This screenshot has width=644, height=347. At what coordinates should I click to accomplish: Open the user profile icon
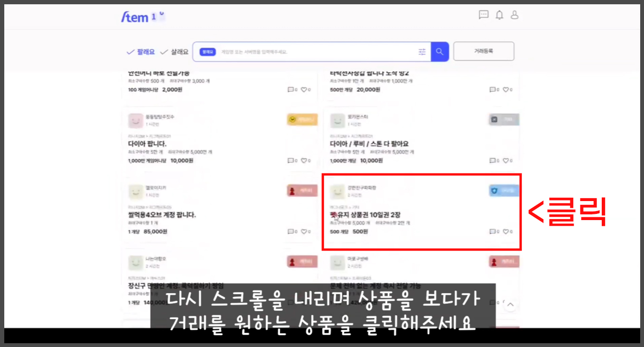pos(514,15)
